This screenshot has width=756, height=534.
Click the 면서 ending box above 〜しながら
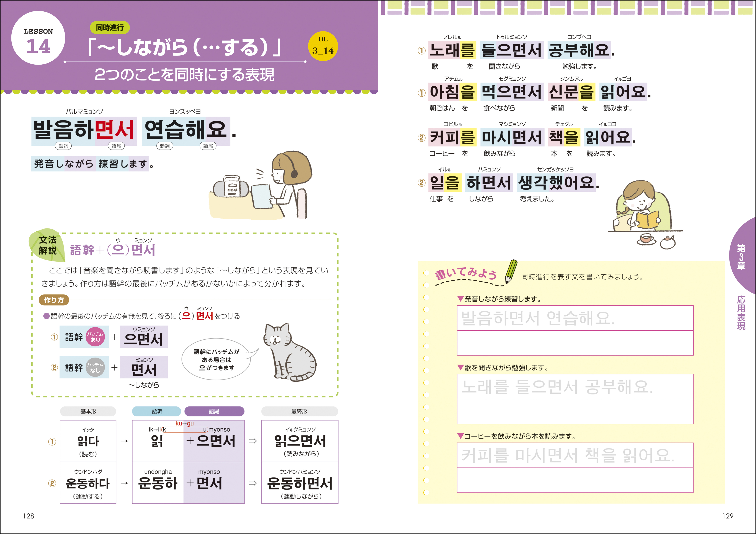pyautogui.click(x=144, y=367)
